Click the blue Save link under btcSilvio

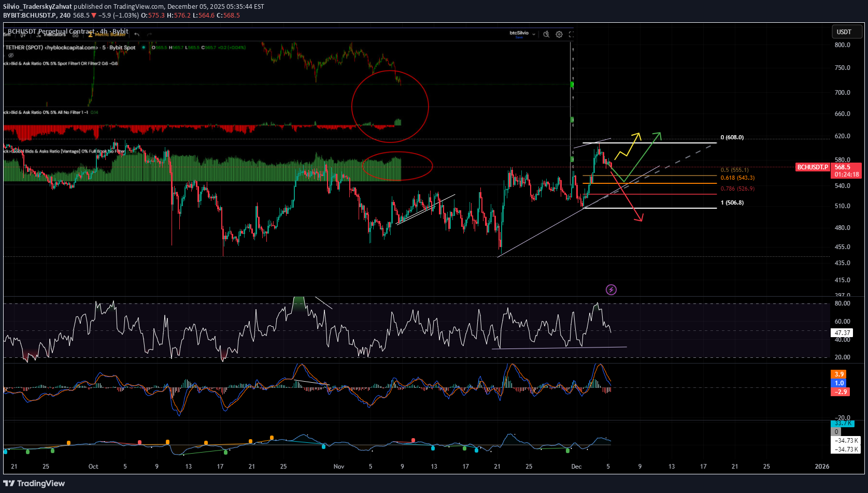519,37
